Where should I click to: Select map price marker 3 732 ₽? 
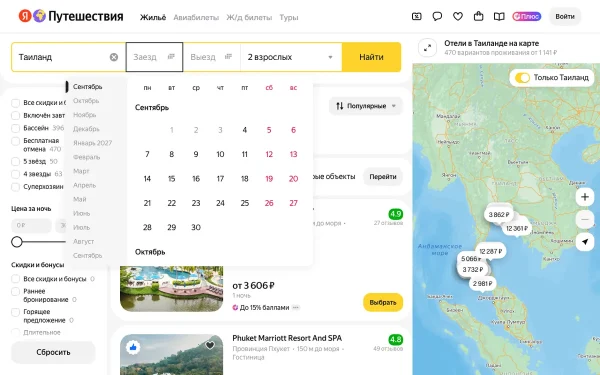point(473,270)
